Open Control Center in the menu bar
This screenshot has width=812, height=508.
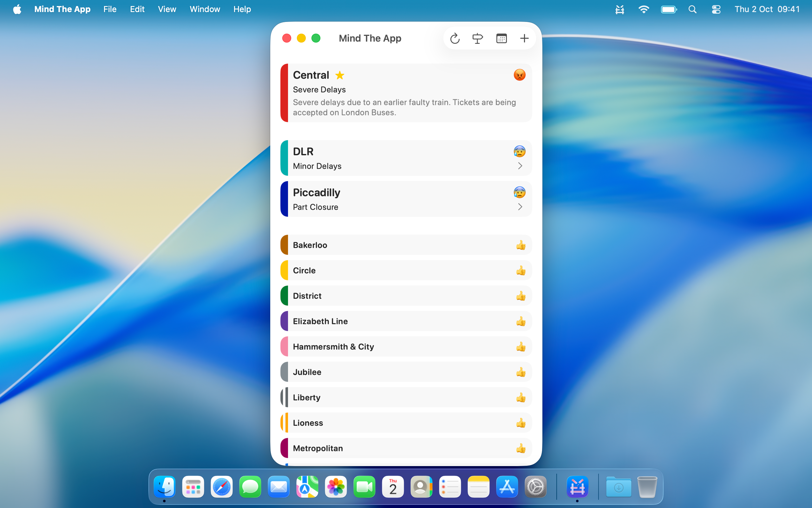click(x=716, y=10)
